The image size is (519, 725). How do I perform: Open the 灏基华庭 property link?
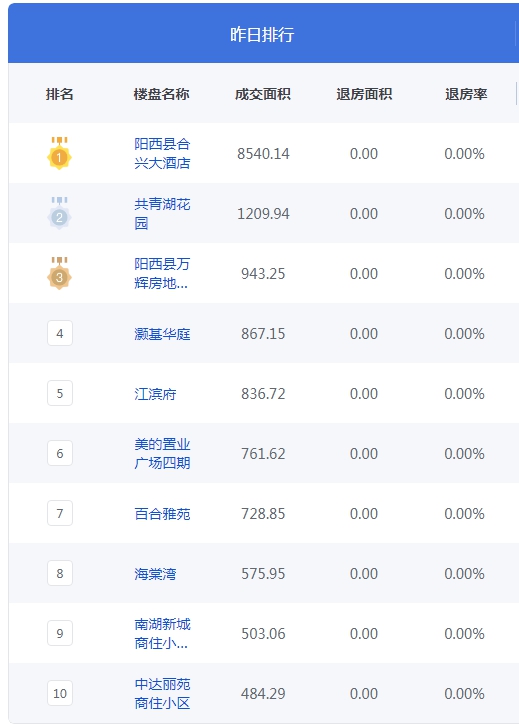click(162, 334)
